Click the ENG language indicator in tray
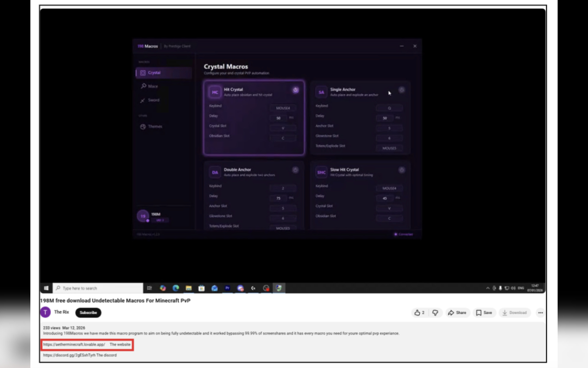588x368 pixels. [521, 288]
